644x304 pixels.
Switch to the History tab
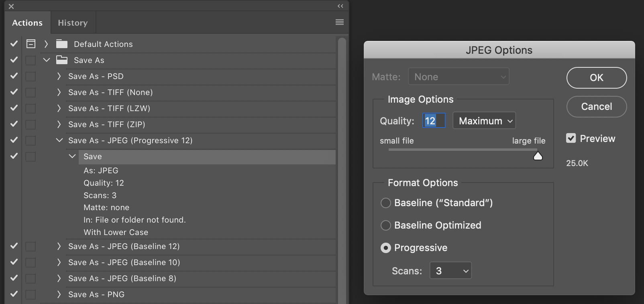click(x=73, y=23)
